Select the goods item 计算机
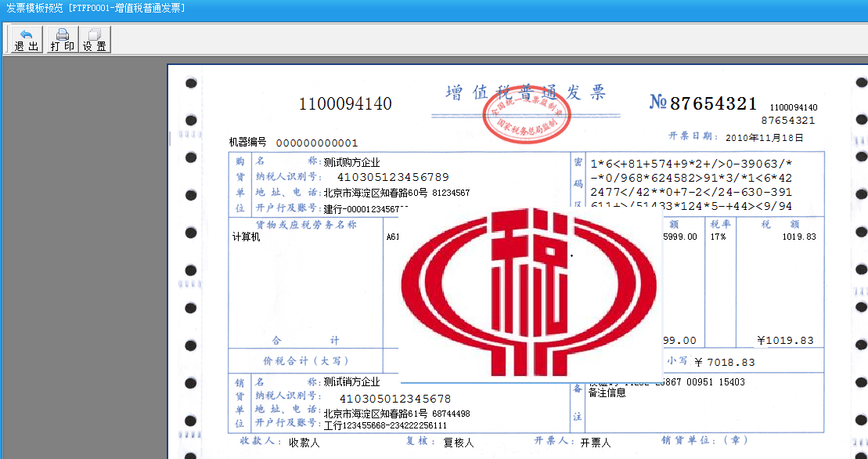This screenshot has width=868, height=459. click(246, 237)
